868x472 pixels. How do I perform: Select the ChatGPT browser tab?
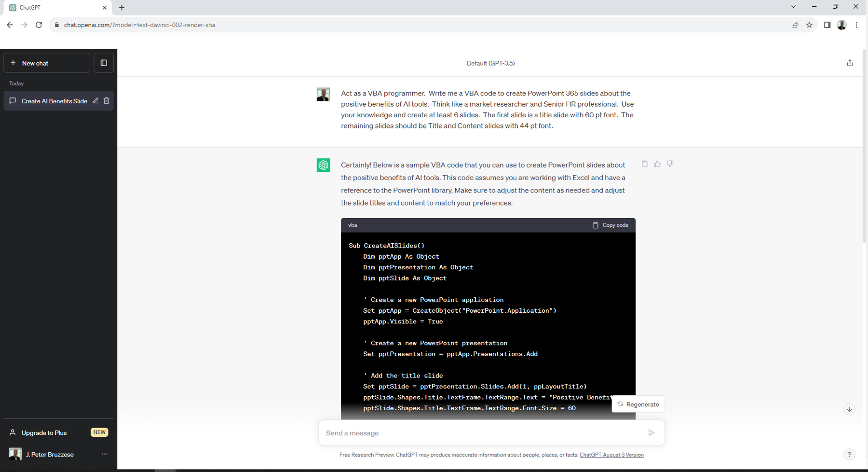[x=58, y=8]
